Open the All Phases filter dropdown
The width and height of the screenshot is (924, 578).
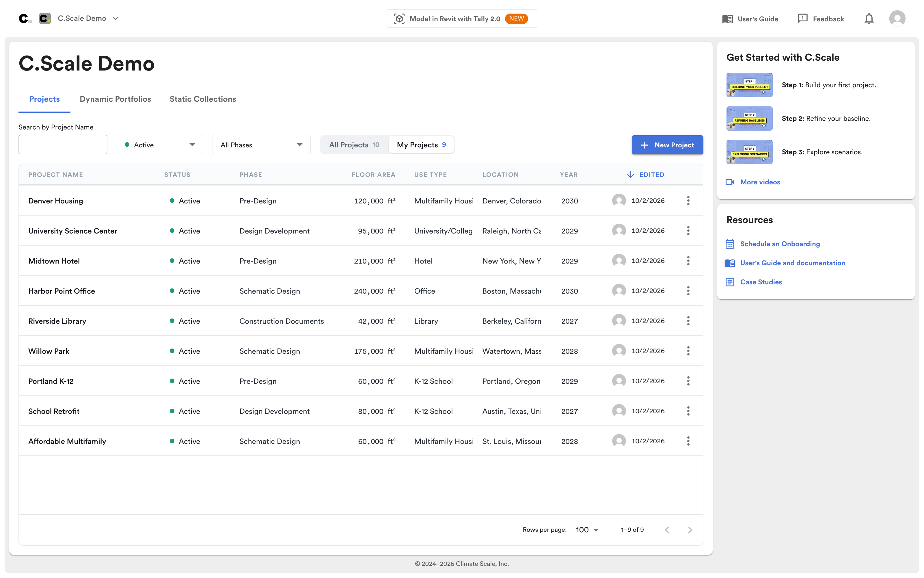coord(261,145)
